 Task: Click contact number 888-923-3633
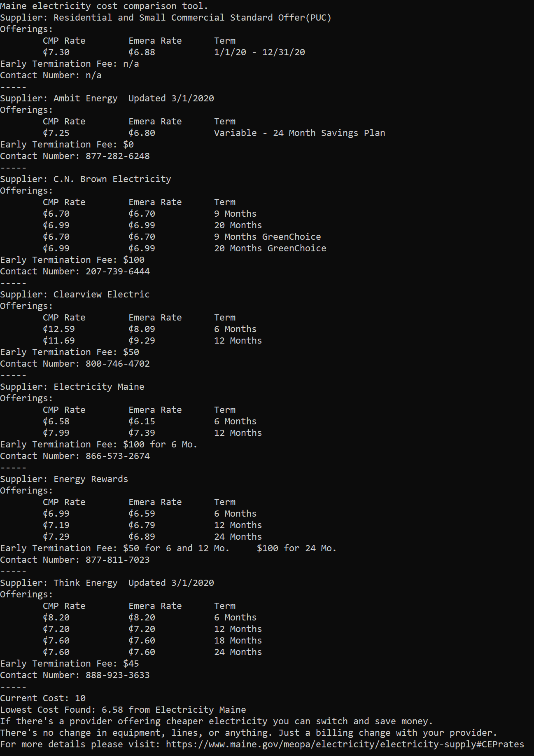[118, 675]
